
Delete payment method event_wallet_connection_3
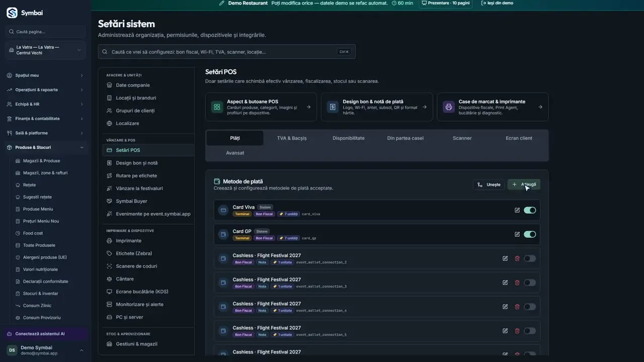coord(517,283)
